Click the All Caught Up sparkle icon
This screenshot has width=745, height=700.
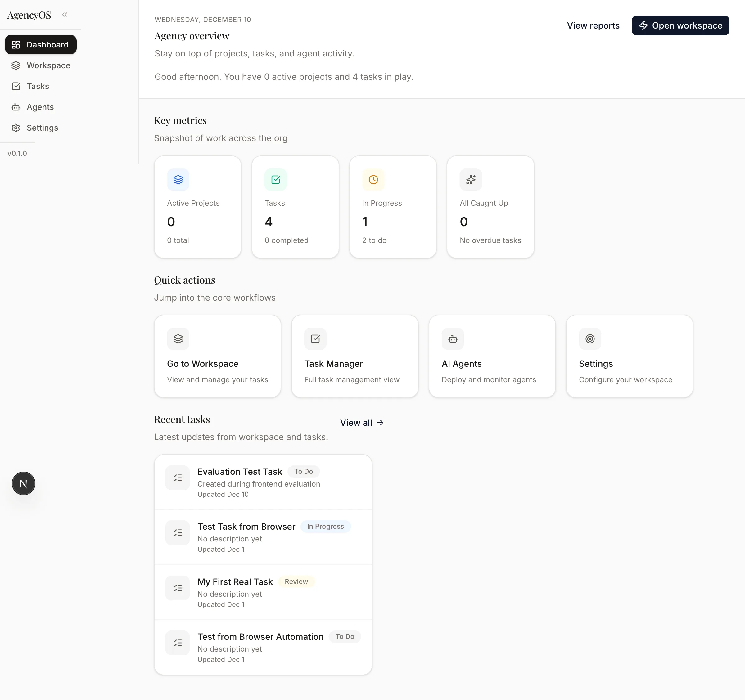click(470, 180)
